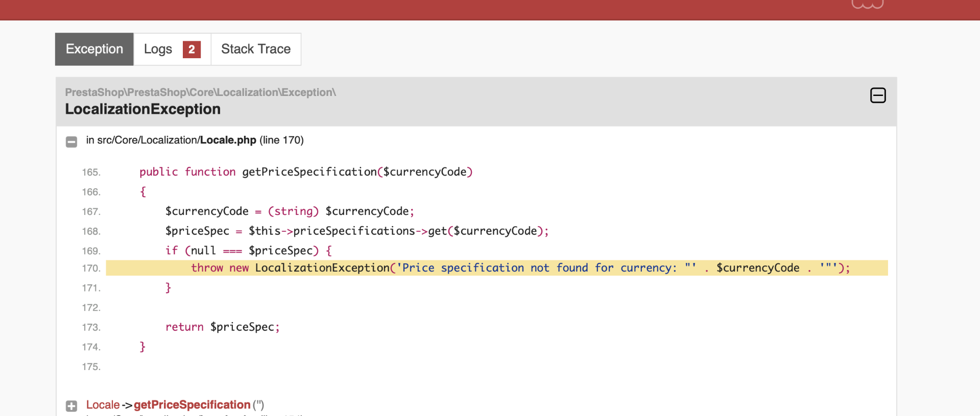Click the $priceSpec assignment on line 168

pyautogui.click(x=357, y=231)
